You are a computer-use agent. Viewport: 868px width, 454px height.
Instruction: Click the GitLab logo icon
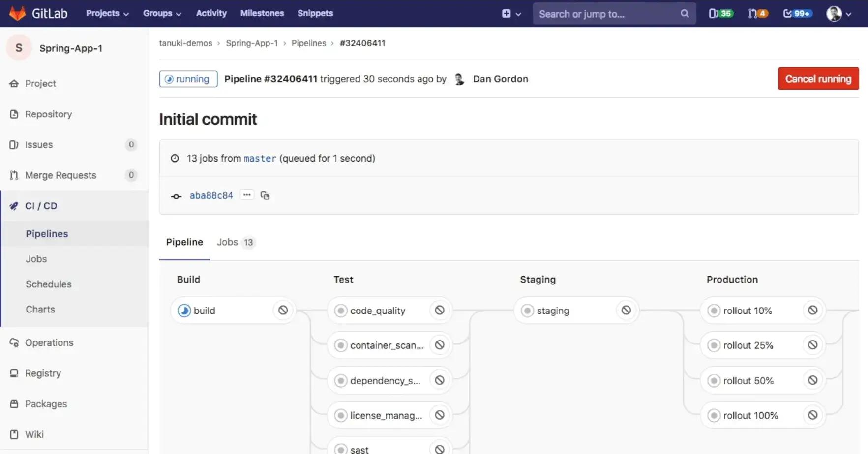[x=18, y=13]
